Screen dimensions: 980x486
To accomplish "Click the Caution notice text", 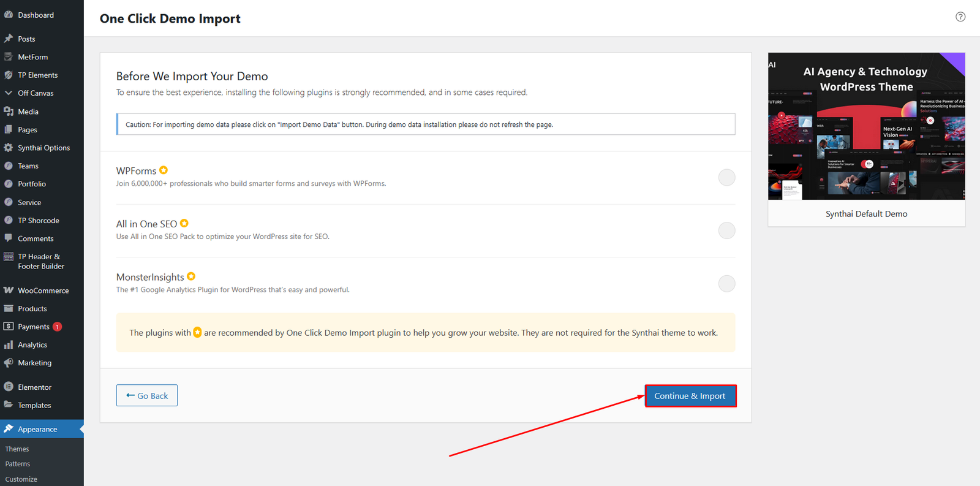I will [339, 124].
